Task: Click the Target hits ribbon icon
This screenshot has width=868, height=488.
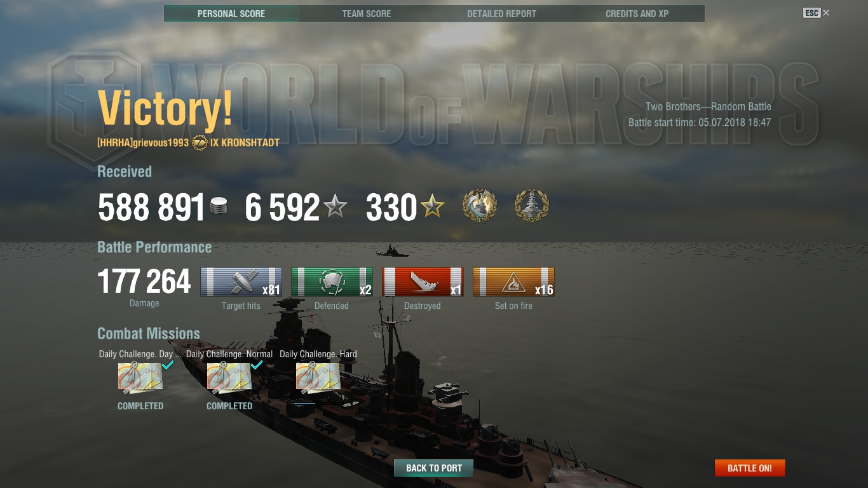Action: coord(241,282)
